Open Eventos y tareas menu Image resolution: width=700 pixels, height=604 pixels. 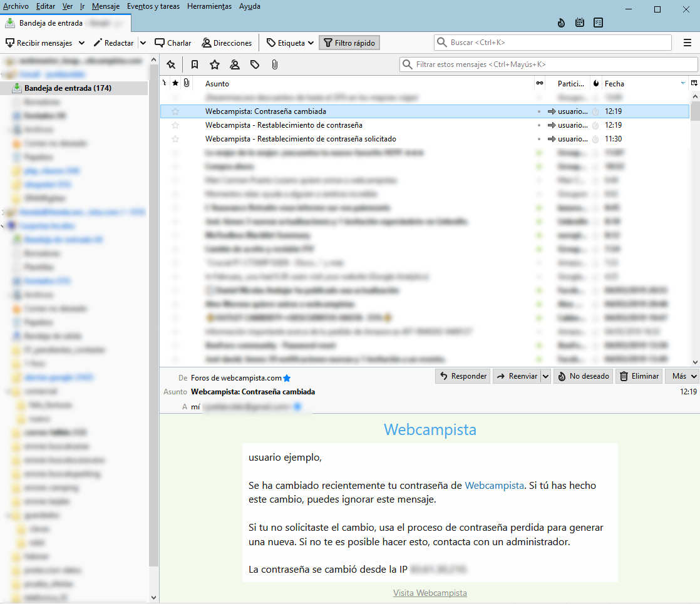(x=153, y=6)
